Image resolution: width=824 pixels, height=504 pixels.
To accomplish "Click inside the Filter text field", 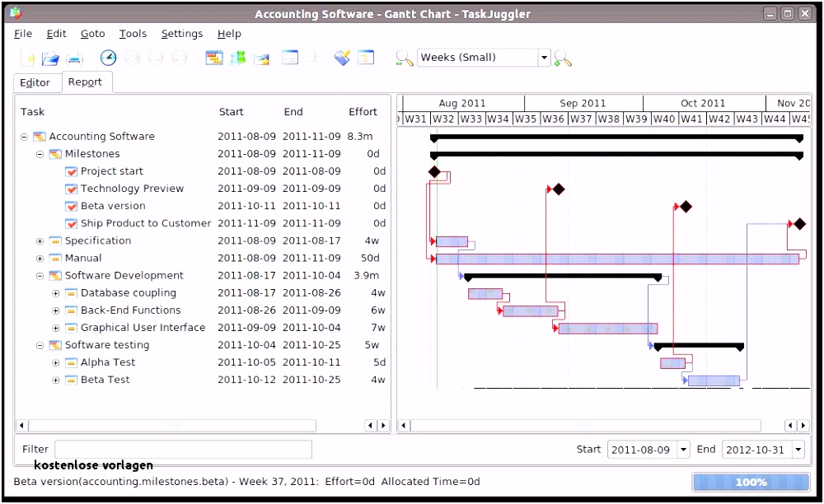I will click(x=184, y=450).
